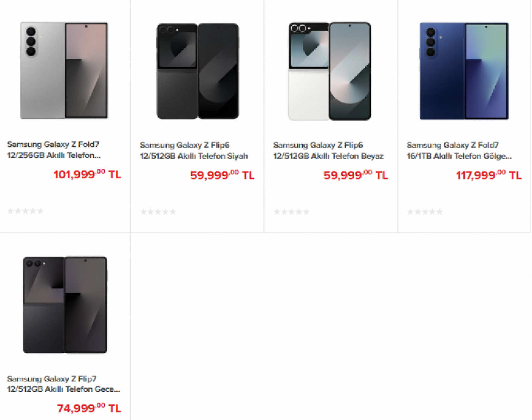
Task: Click the 59,999 TL price of Flip6 Beyaz
Action: [x=356, y=175]
